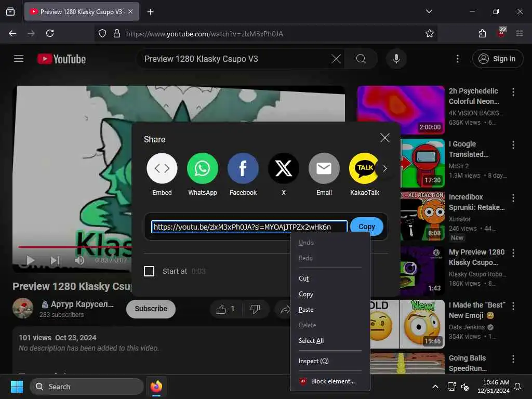The height and width of the screenshot is (399, 532).
Task: Open the channel avatar
Action: (x=23, y=308)
